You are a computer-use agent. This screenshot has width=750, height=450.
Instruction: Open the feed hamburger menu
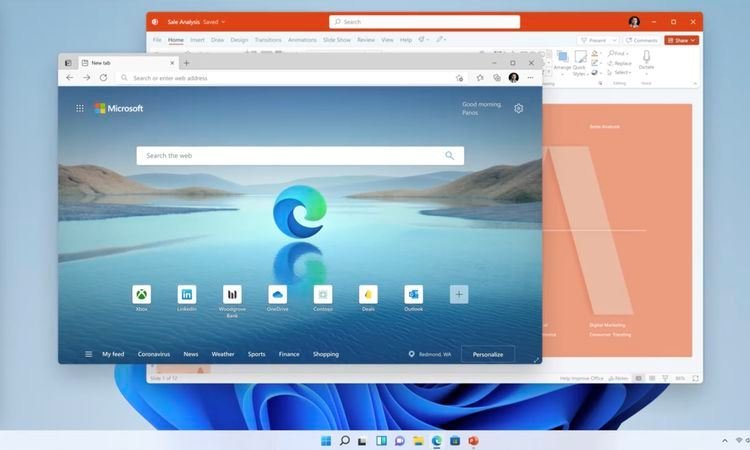tap(88, 354)
